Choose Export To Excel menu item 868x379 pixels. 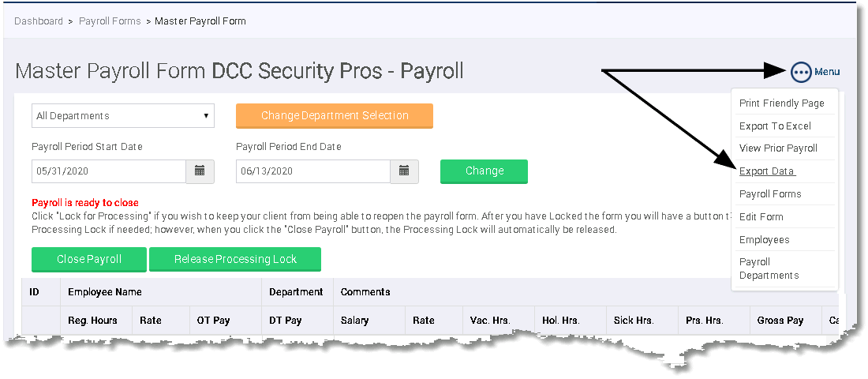click(x=775, y=126)
